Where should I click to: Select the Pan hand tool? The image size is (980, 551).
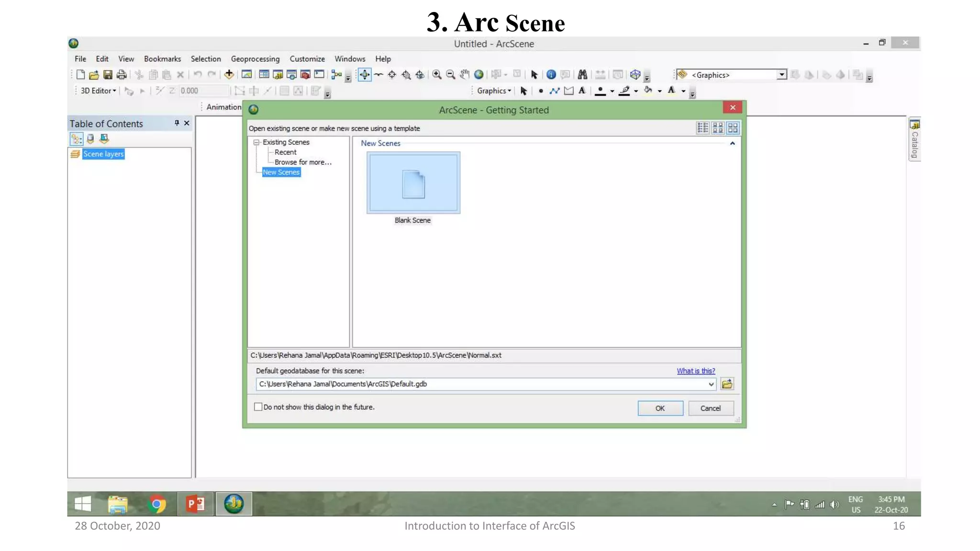point(465,75)
